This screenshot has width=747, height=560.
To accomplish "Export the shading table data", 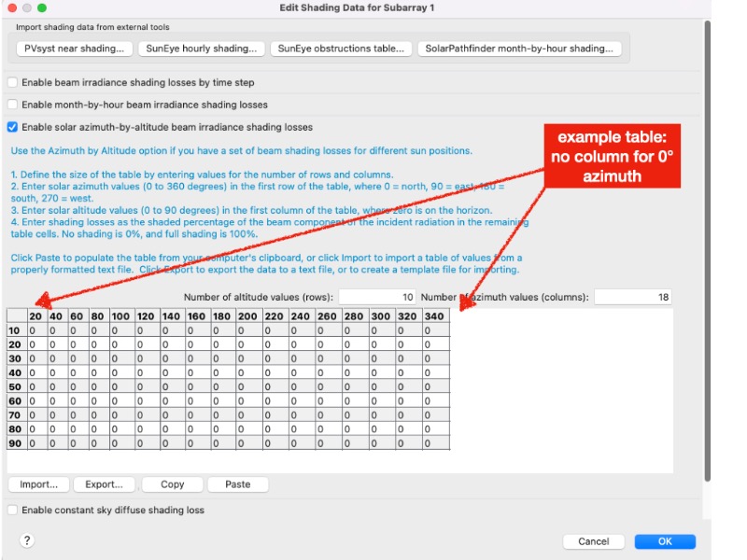I will 104,484.
